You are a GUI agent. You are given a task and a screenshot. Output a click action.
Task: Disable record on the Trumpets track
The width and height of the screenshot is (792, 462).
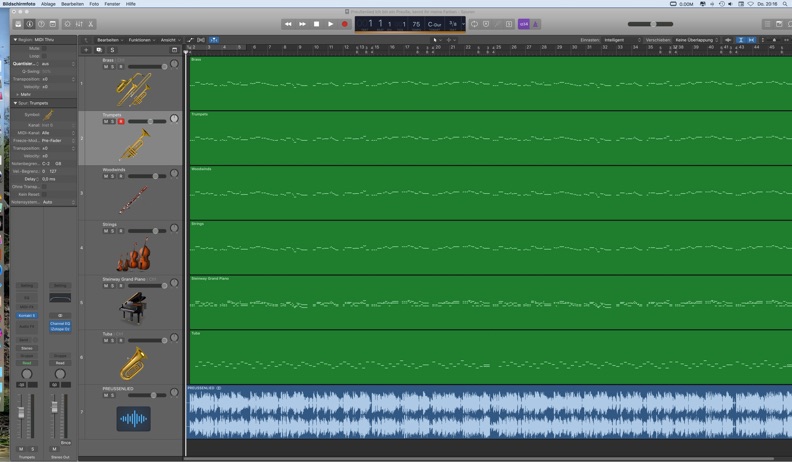(121, 122)
